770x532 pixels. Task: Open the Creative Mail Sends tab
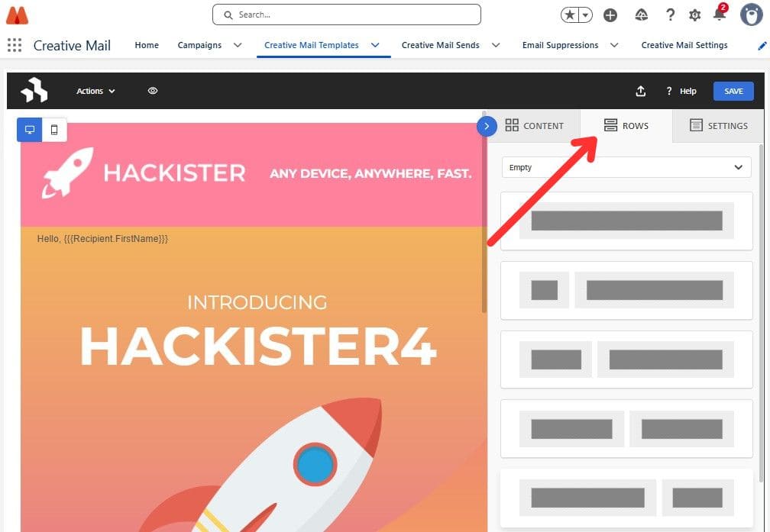tap(441, 45)
